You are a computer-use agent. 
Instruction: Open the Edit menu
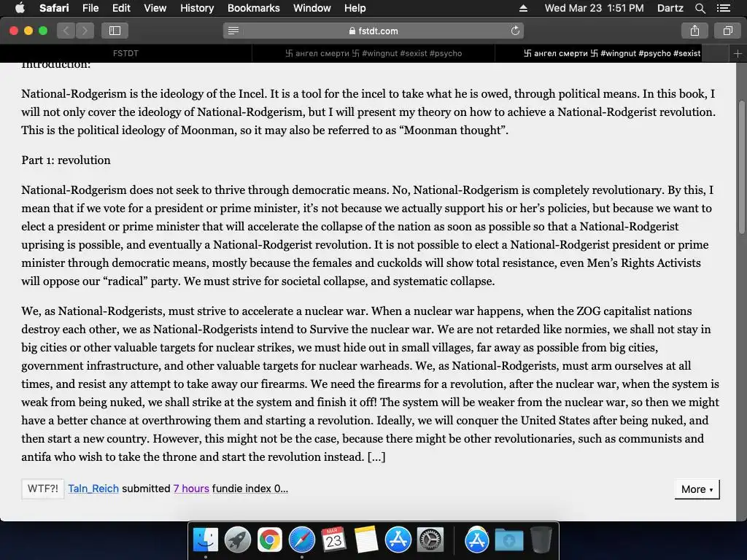click(121, 8)
